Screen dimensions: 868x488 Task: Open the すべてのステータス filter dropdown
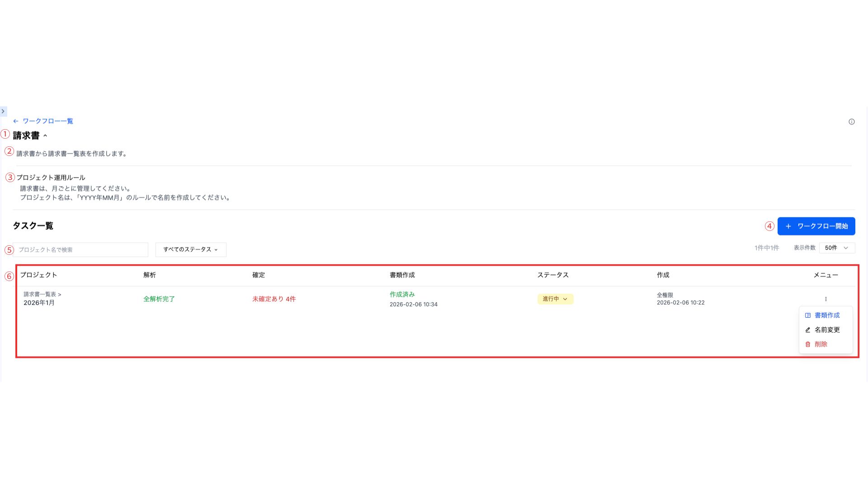point(191,250)
